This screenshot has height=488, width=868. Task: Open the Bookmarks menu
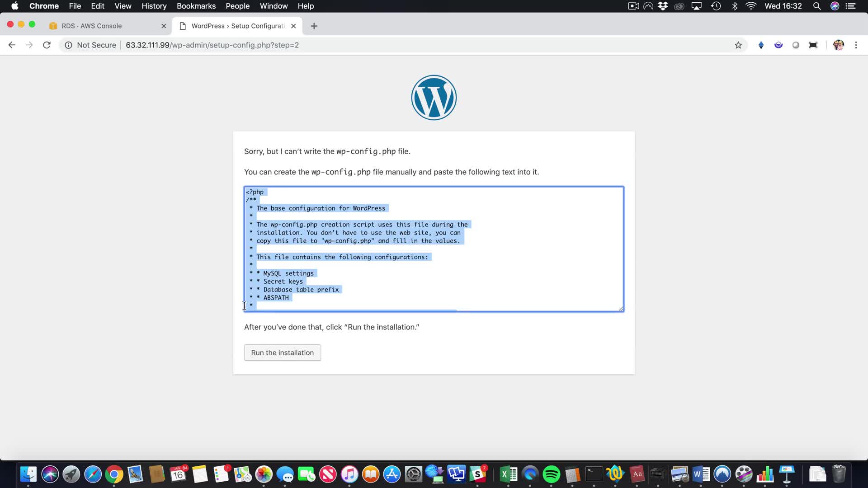196,6
